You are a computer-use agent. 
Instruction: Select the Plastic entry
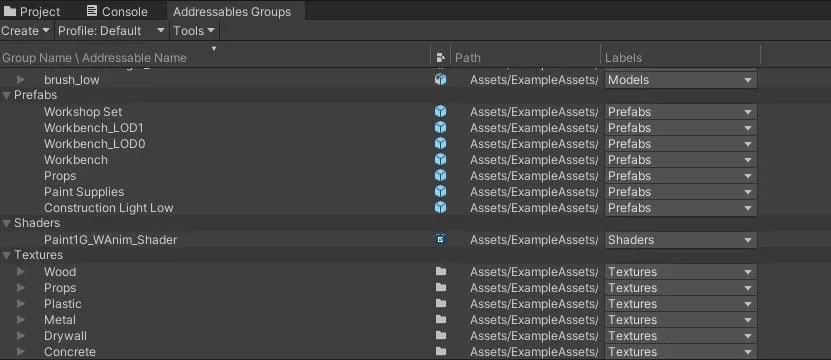(63, 304)
